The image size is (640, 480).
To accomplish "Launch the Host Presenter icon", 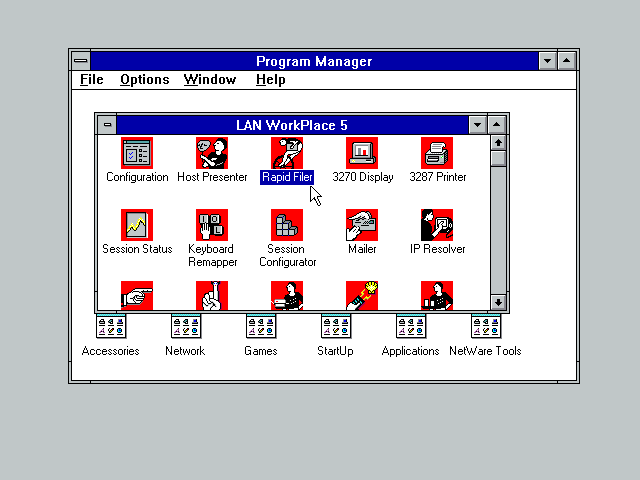I will pos(212,153).
